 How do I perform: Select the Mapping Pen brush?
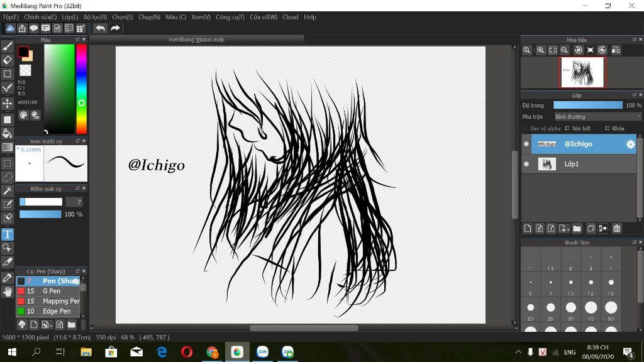[48, 301]
